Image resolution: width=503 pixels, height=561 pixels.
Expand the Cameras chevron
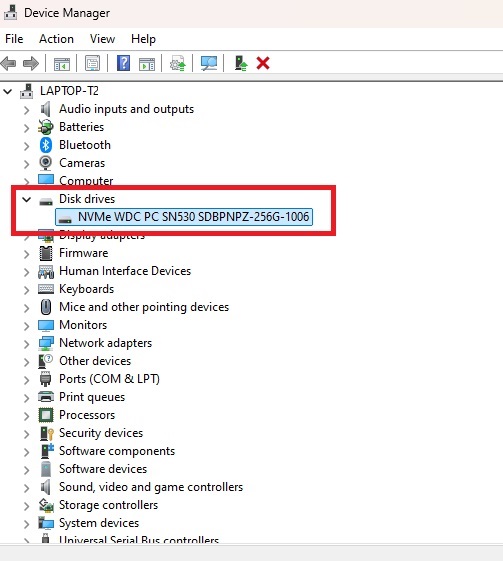pos(26,164)
